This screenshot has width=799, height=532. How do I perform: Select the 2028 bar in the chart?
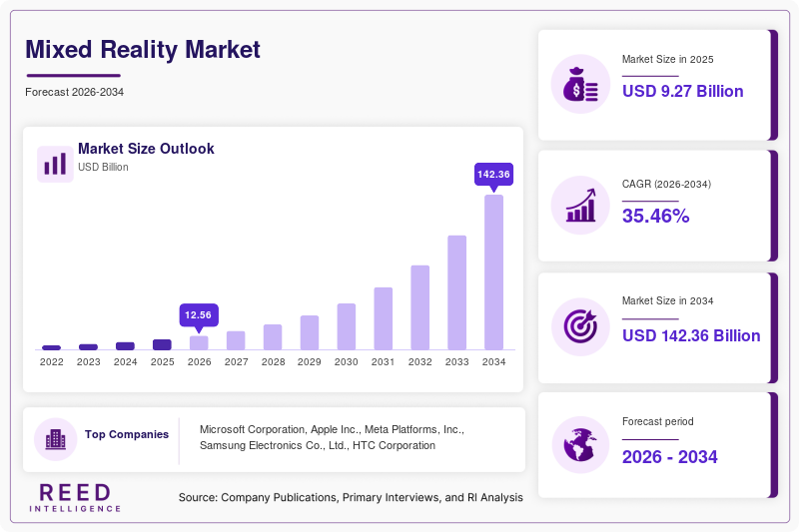click(x=273, y=337)
